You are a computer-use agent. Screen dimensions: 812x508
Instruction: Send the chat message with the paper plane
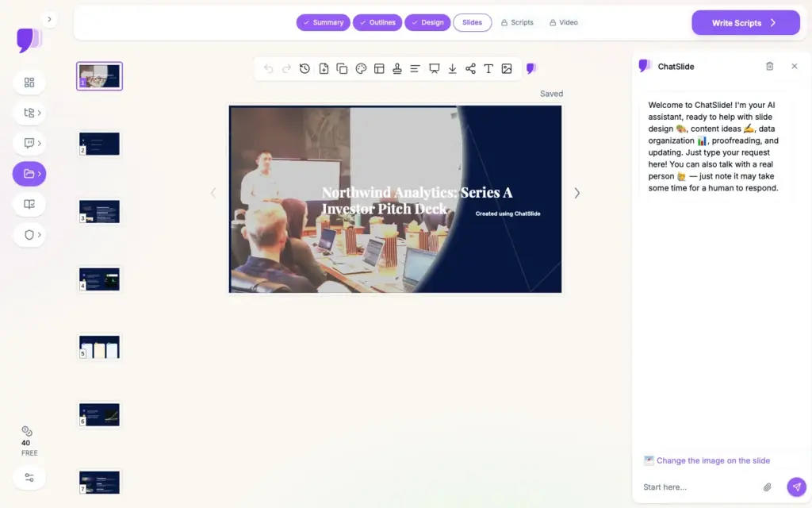point(796,487)
